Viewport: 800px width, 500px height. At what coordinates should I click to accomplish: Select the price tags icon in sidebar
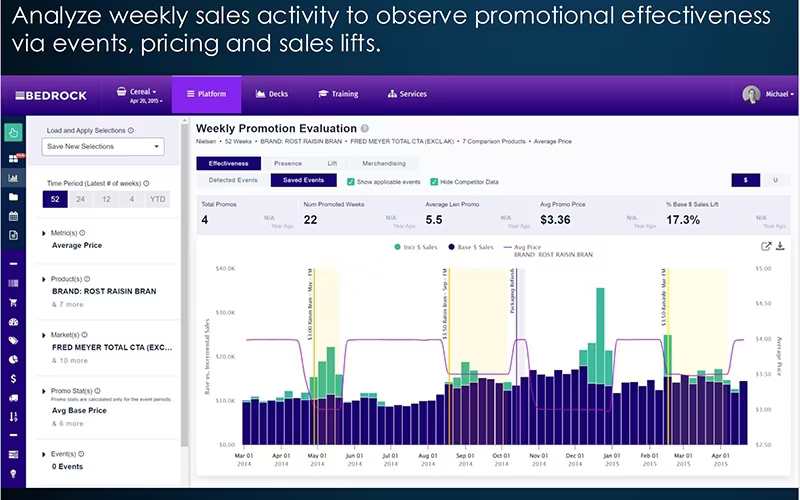13,341
